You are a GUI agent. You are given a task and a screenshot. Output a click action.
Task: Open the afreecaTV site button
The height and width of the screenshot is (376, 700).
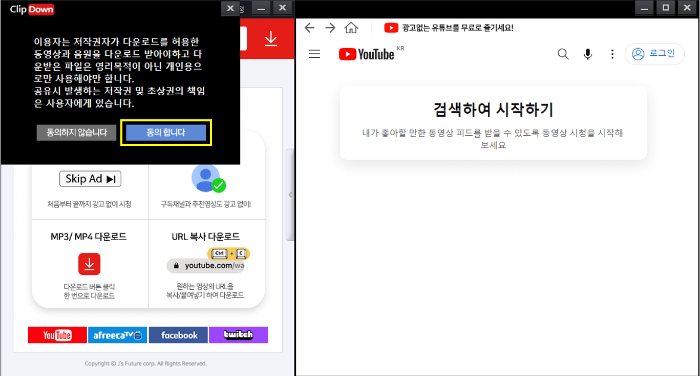click(117, 335)
